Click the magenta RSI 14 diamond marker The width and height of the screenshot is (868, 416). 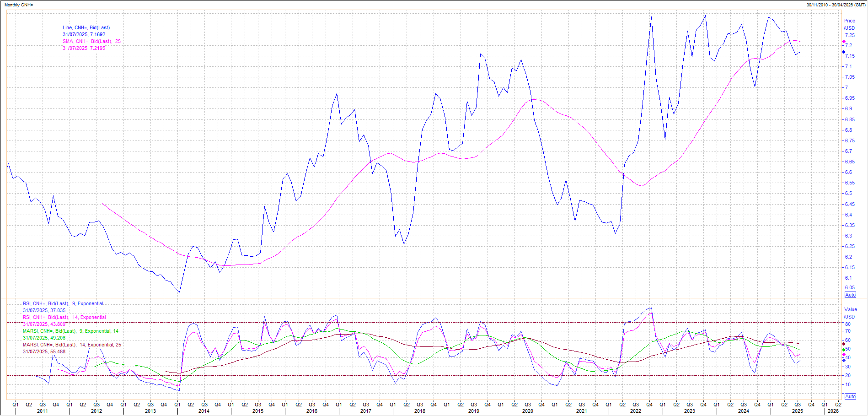[844, 355]
